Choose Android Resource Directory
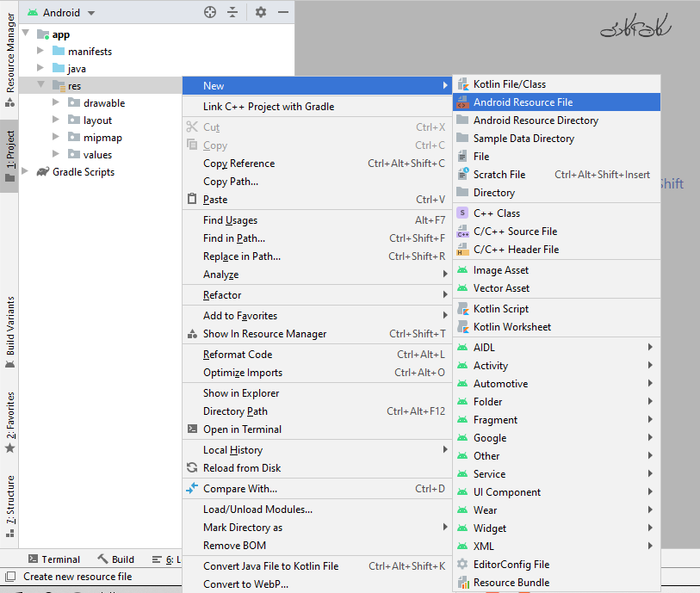The image size is (700, 593). click(x=556, y=120)
